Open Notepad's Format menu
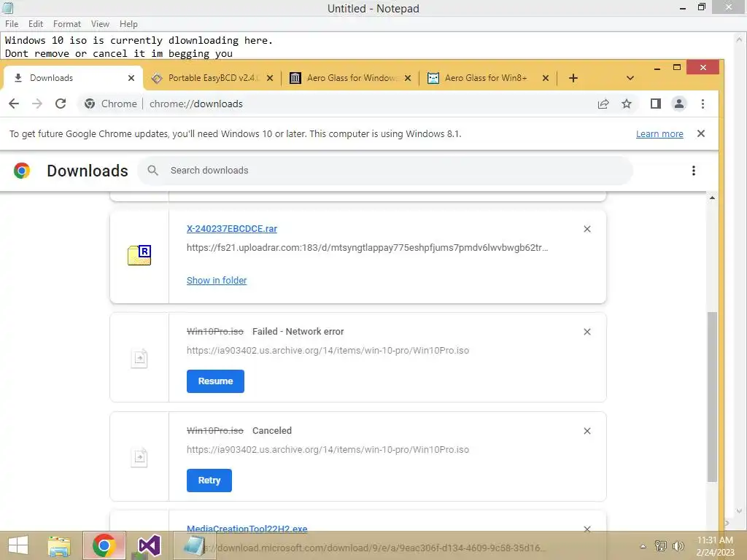Viewport: 747px width, 560px height. (66, 24)
